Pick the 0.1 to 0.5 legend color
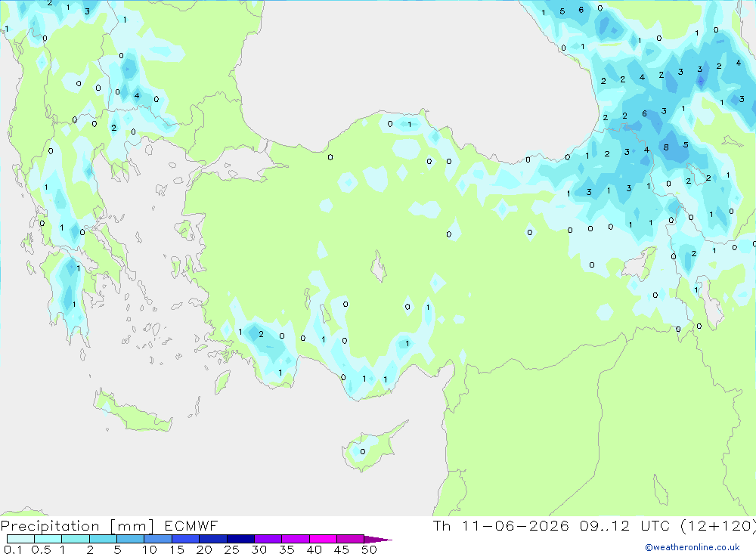The height and width of the screenshot is (554, 756). (x=20, y=539)
